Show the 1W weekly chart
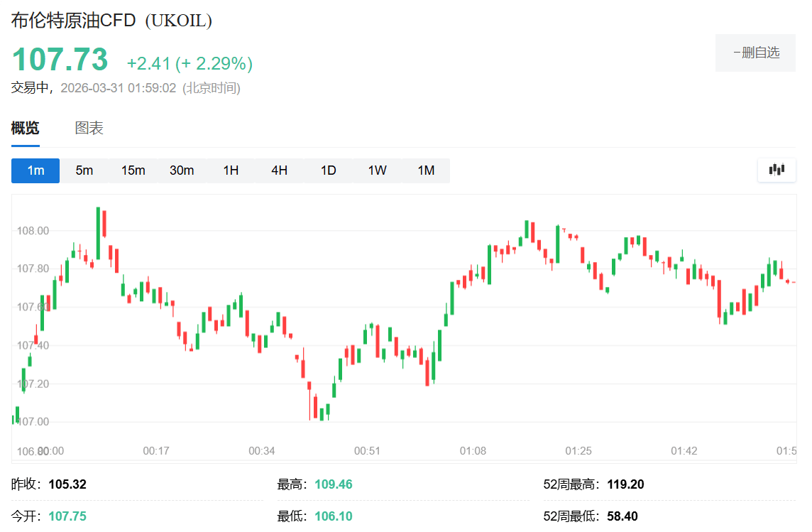This screenshot has width=812, height=532. point(377,170)
